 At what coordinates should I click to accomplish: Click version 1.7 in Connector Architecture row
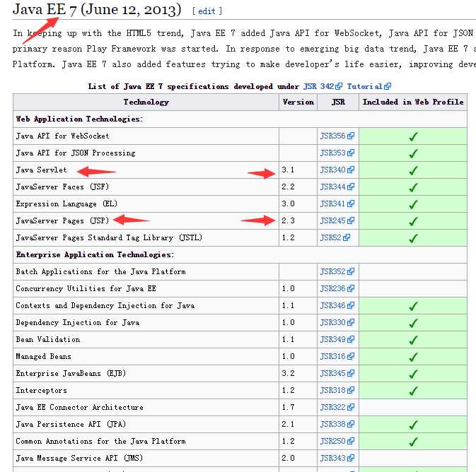click(x=288, y=408)
